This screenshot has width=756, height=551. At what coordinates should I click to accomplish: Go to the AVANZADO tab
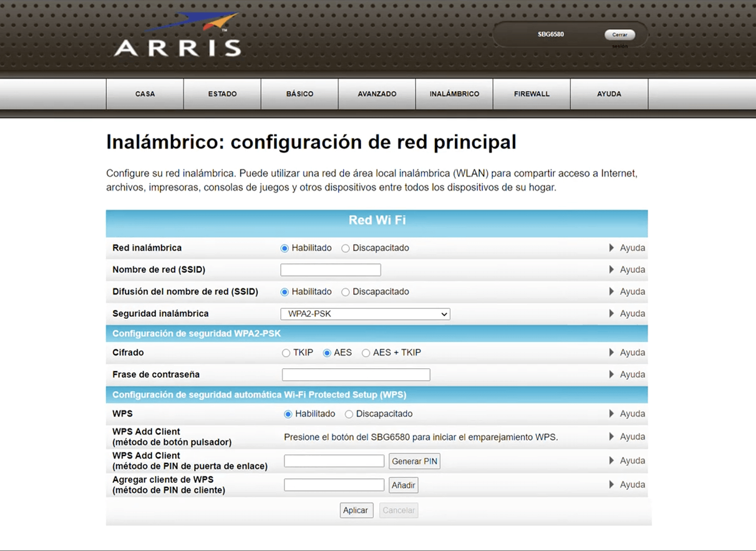click(x=376, y=94)
